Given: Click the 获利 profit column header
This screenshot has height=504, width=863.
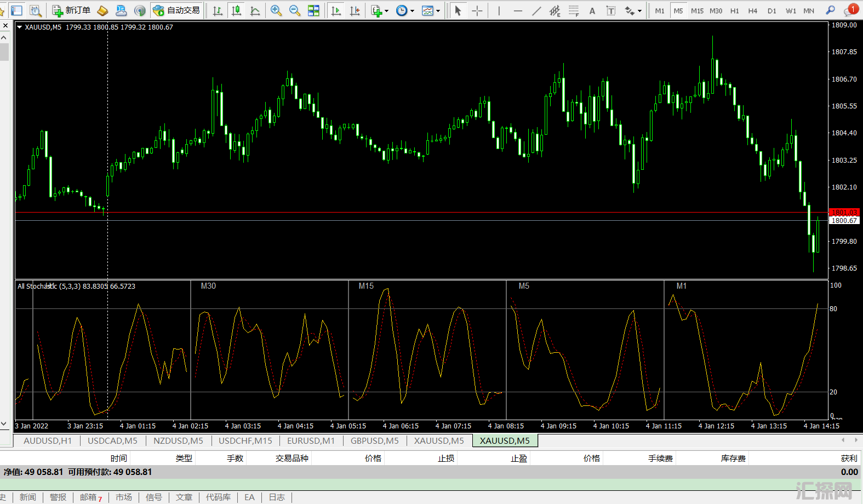Looking at the screenshot, I should point(849,458).
